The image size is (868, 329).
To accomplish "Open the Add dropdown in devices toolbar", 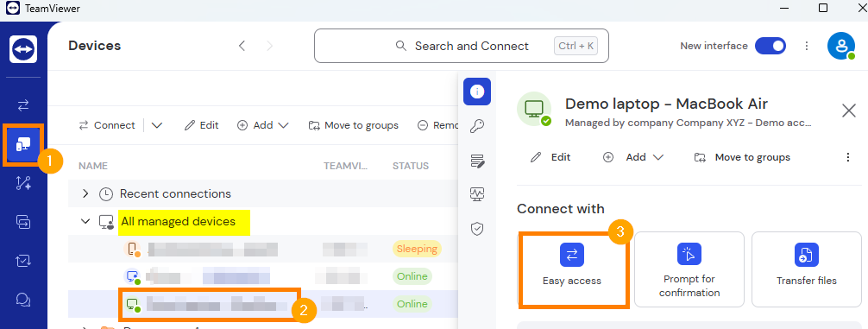I will tap(263, 125).
